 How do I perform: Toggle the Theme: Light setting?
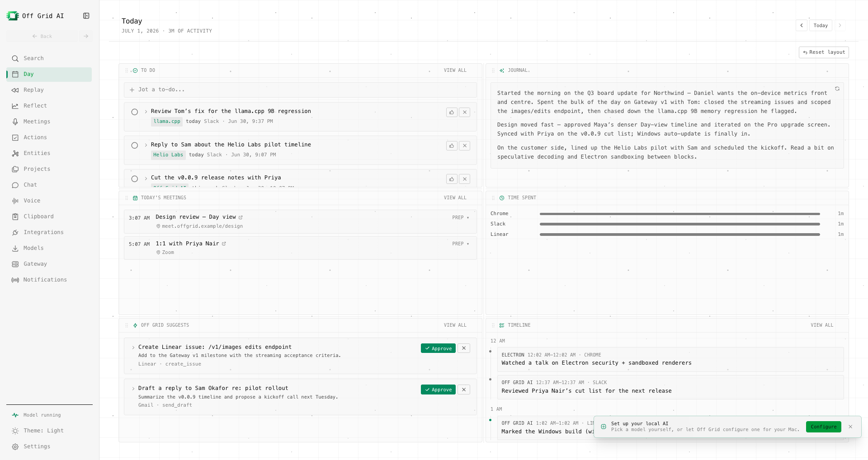[49, 431]
